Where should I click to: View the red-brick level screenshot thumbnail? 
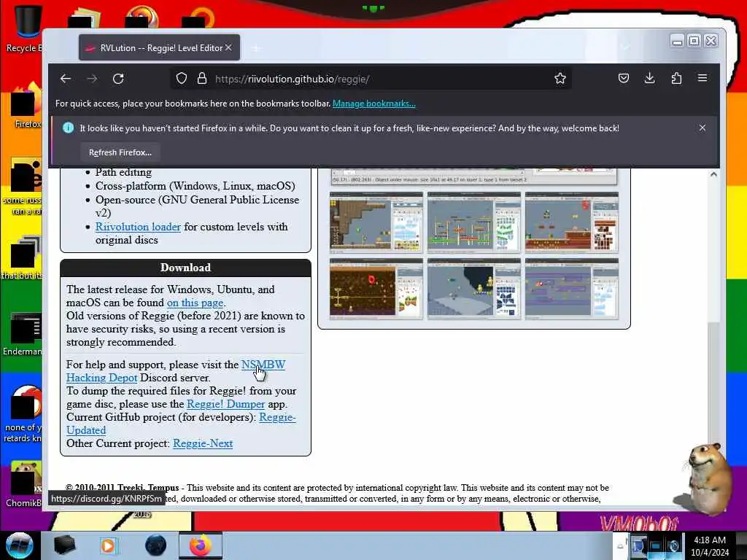pyautogui.click(x=572, y=222)
